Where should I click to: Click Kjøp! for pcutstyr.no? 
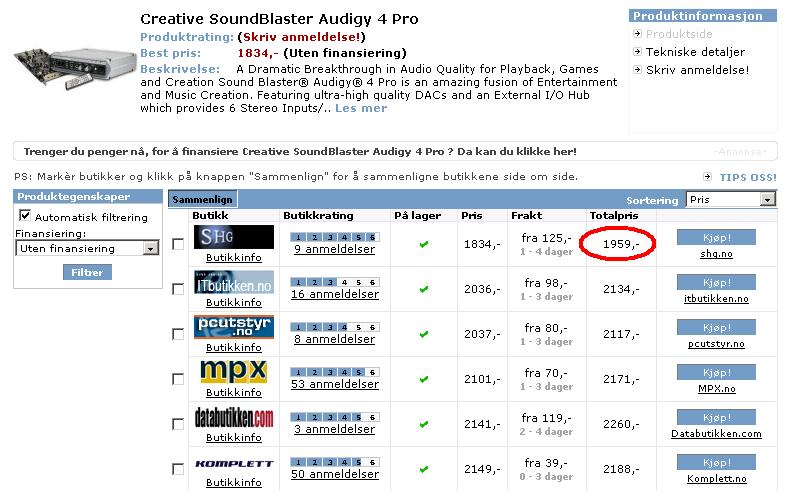pyautogui.click(x=716, y=328)
